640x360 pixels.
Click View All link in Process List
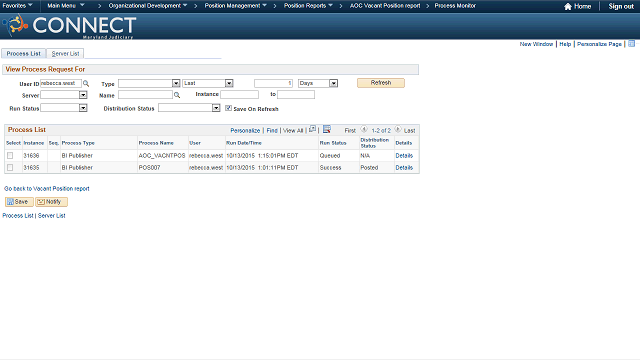tap(293, 131)
